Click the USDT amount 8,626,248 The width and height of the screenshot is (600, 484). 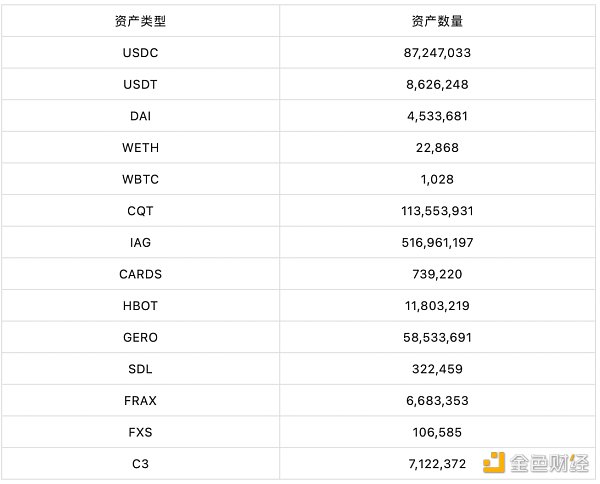[x=437, y=85]
